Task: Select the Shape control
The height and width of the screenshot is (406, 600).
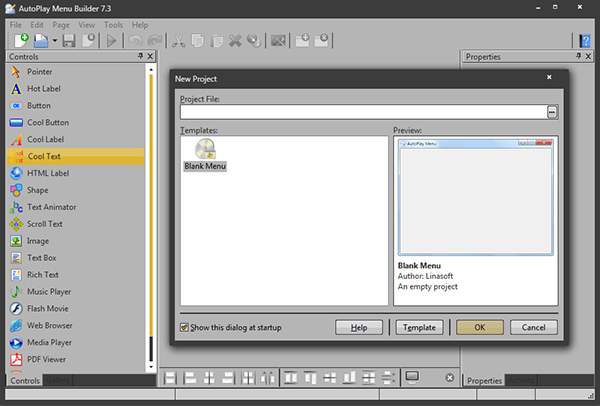Action: [x=75, y=190]
